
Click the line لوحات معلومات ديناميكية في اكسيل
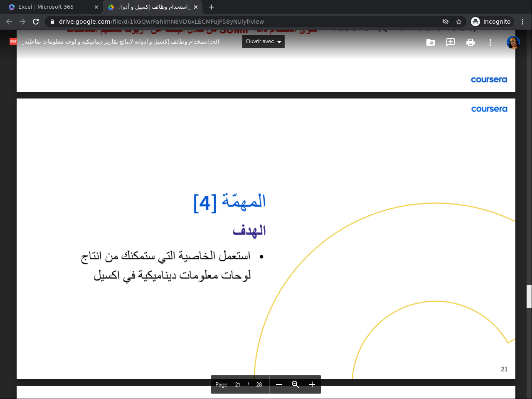click(x=172, y=275)
